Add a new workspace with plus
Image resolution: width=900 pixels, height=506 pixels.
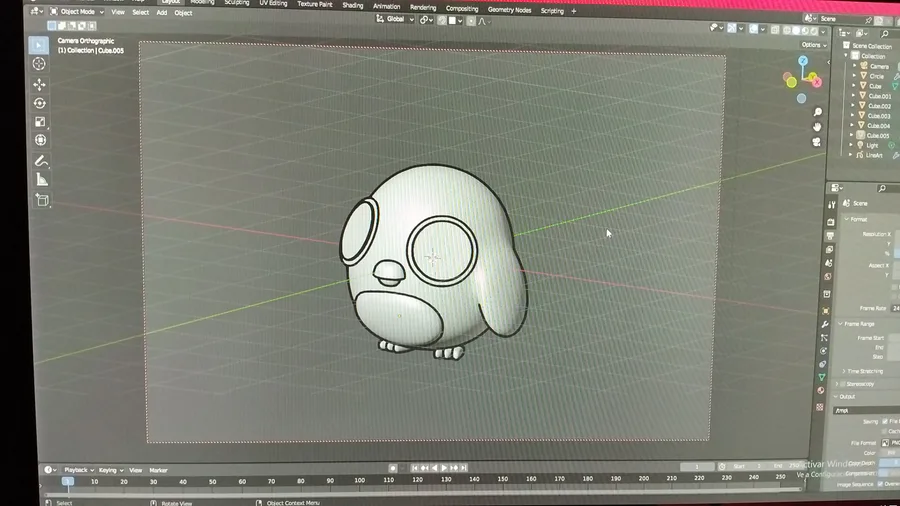tap(573, 11)
